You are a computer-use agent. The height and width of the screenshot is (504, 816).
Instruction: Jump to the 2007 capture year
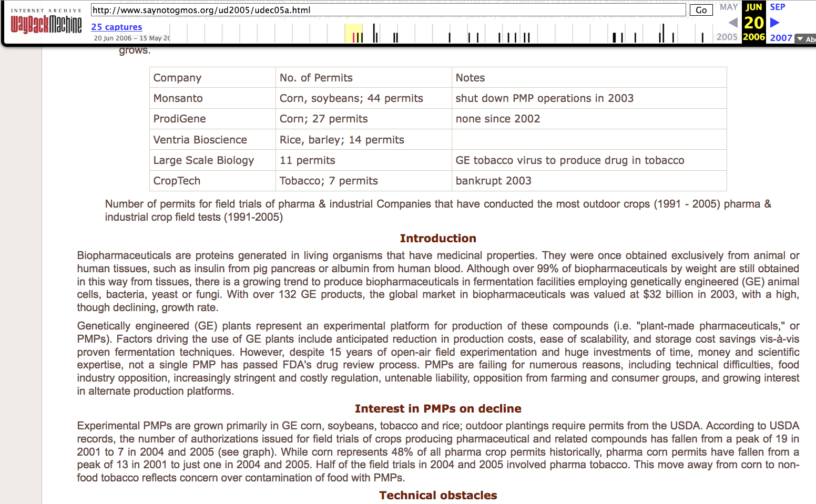point(781,38)
